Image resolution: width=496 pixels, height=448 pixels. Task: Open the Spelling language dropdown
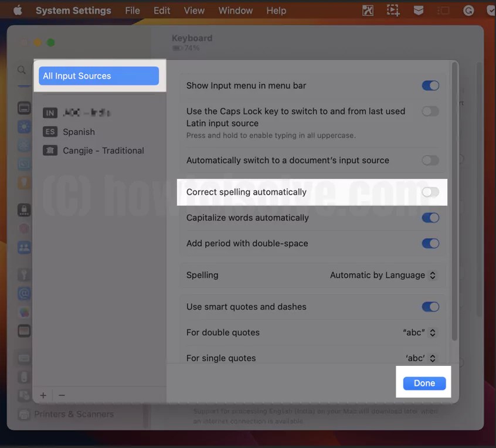(383, 275)
